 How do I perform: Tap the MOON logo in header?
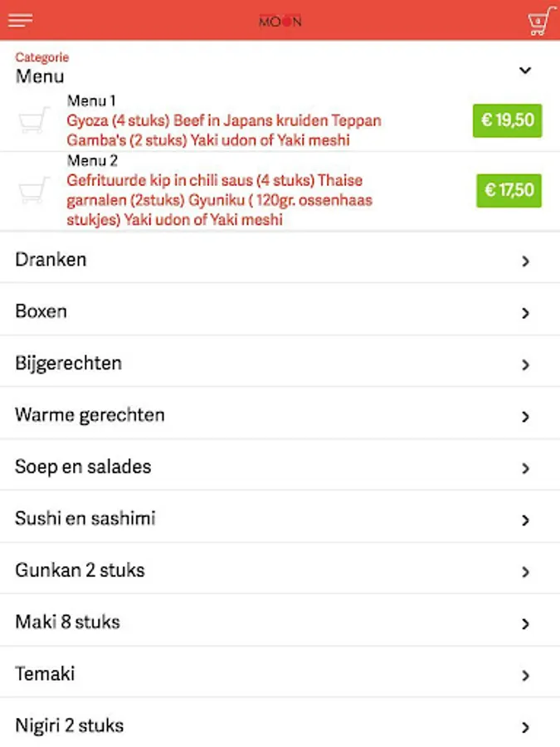(x=280, y=21)
